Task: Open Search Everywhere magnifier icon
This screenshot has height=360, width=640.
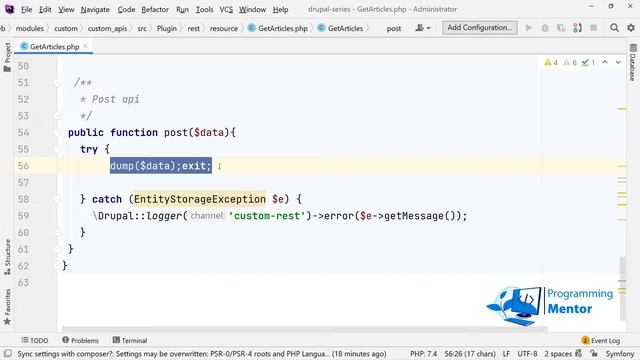Action: coord(614,28)
